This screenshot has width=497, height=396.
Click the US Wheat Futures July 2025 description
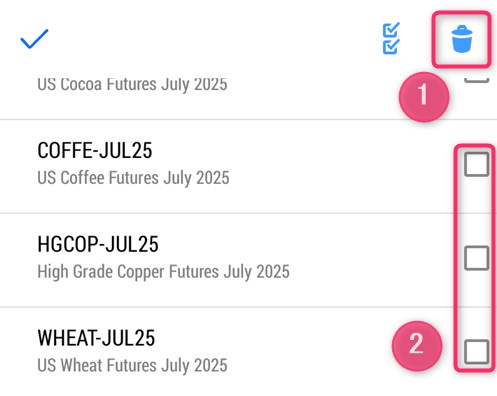132,366
